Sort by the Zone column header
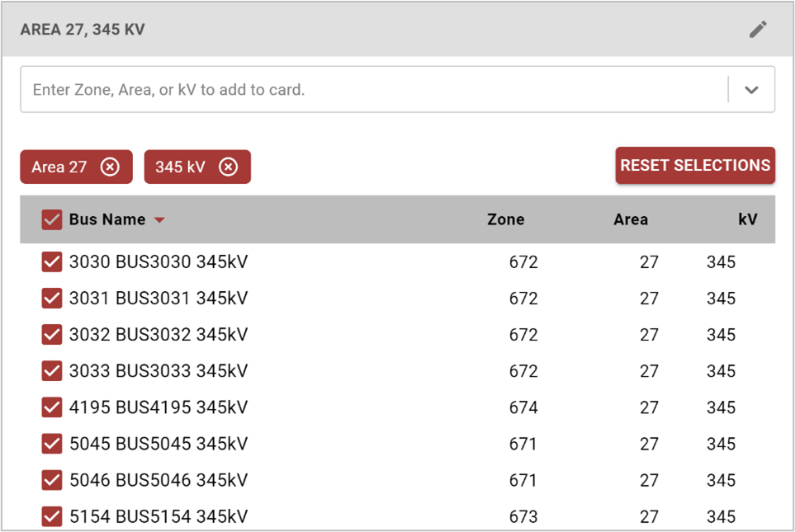The height and width of the screenshot is (532, 795). (505, 219)
